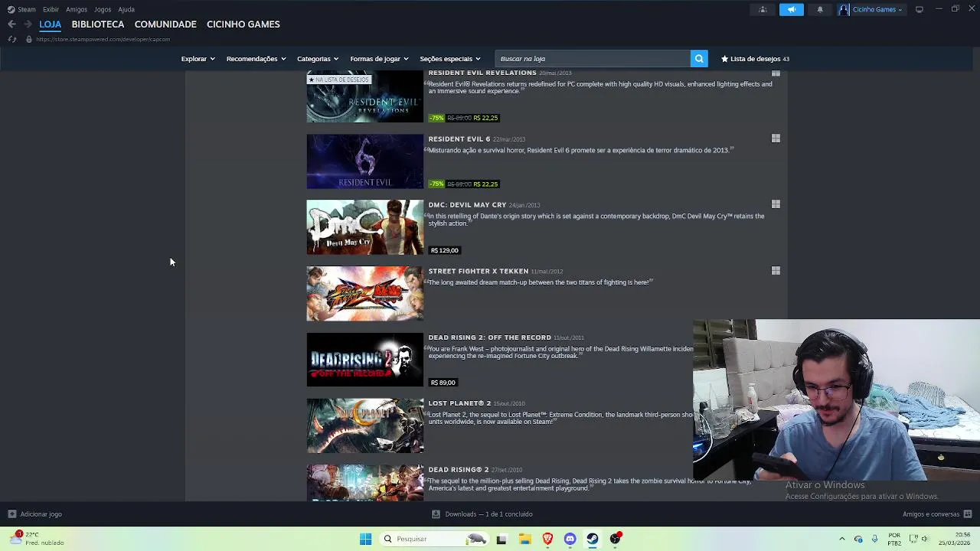This screenshot has width=980, height=551.
Task: Expand the Explorar dropdown
Action: point(198,59)
